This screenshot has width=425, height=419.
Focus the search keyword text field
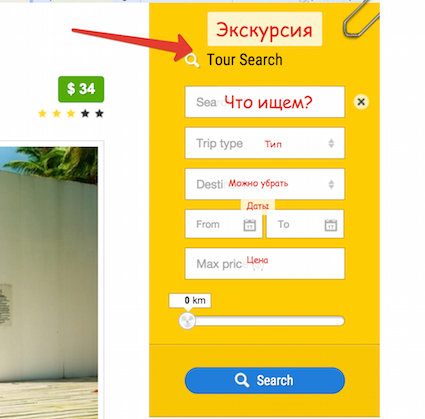[x=265, y=102]
